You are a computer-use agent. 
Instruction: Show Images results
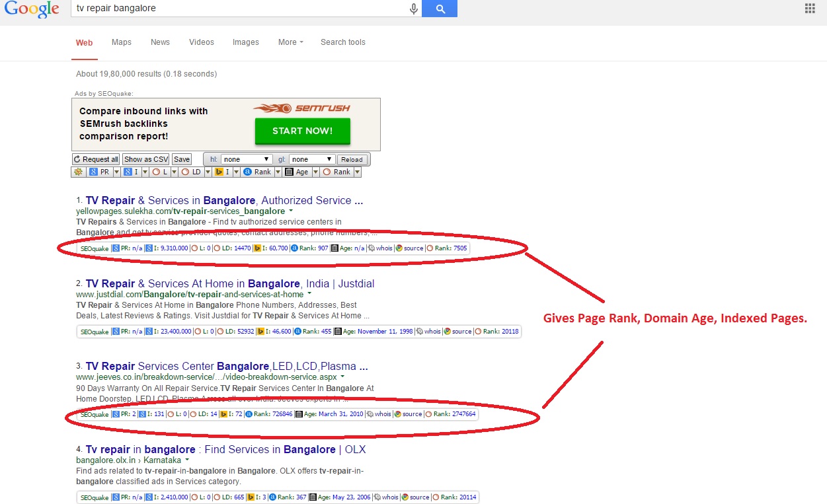(246, 42)
